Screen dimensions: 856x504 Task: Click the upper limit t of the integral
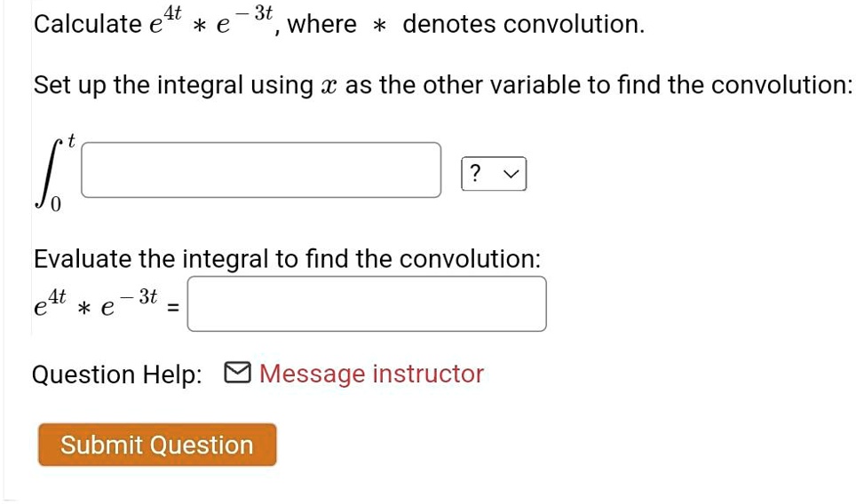[71, 140]
